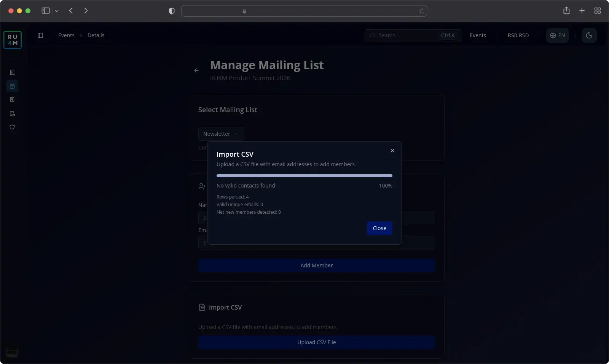Click 'Valid unique emails: 0' text
Viewport: 609px width, 364px height.
click(x=240, y=205)
